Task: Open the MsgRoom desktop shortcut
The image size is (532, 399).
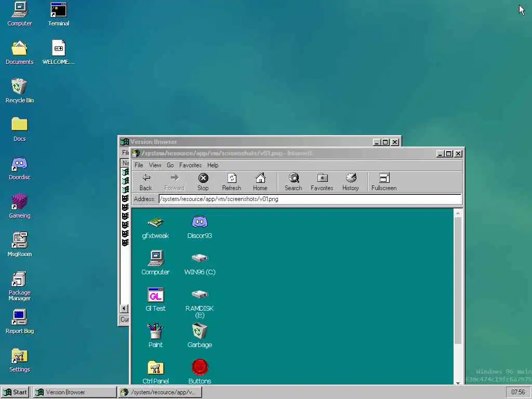Action: [19, 245]
